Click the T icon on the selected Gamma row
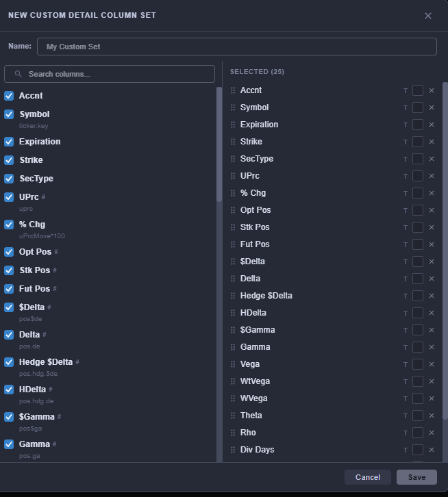The width and height of the screenshot is (448, 497). pos(406,347)
